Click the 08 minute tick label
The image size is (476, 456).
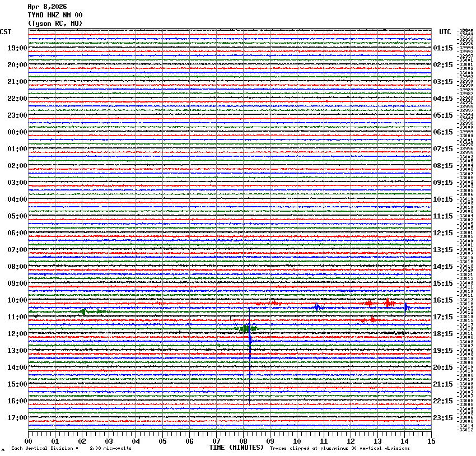(243, 441)
